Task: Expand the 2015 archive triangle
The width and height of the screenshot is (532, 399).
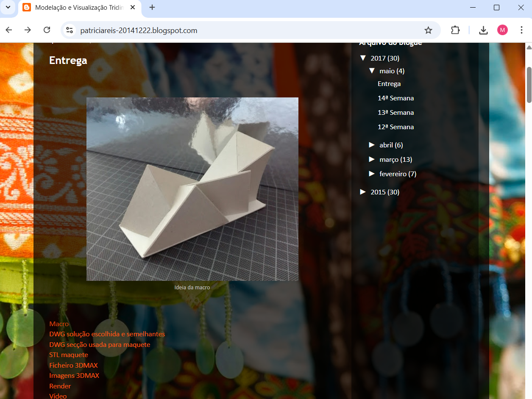Action: (x=363, y=192)
